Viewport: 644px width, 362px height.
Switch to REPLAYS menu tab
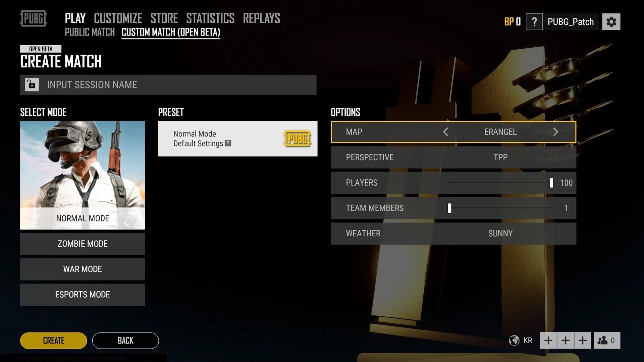pyautogui.click(x=261, y=18)
